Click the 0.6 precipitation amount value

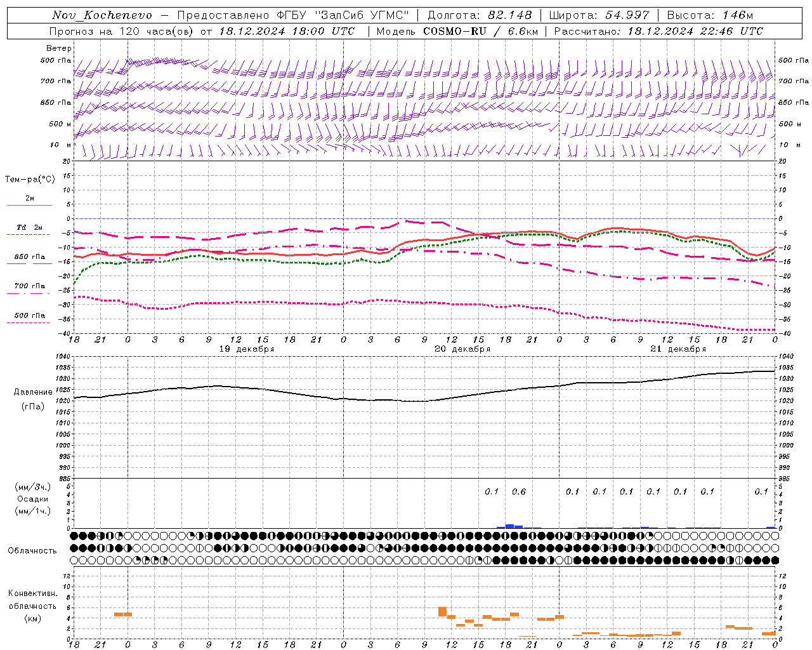pyautogui.click(x=519, y=491)
